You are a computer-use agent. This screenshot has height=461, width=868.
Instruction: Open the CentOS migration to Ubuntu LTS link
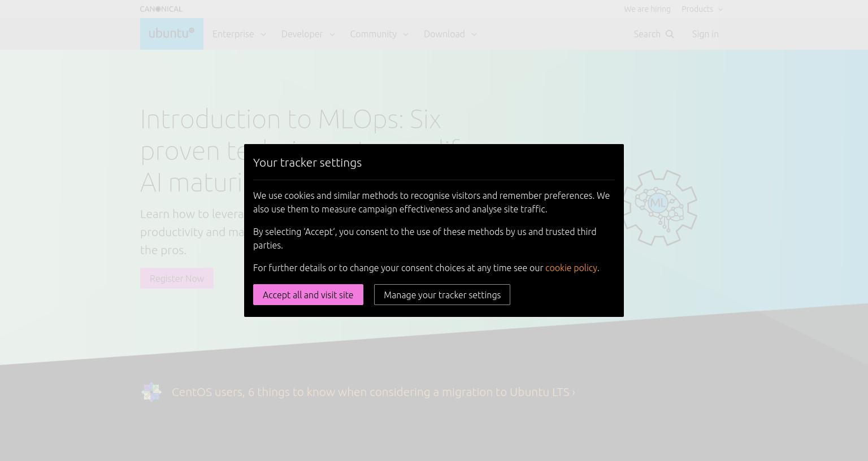point(374,392)
